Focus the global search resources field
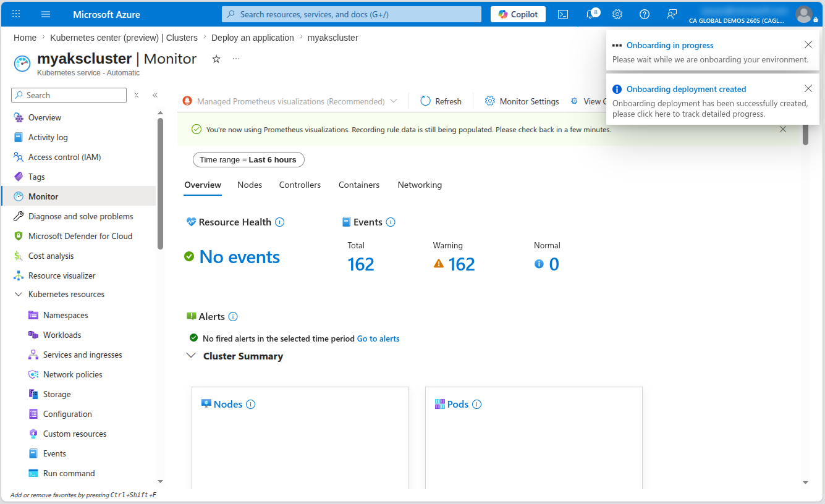 (x=352, y=14)
